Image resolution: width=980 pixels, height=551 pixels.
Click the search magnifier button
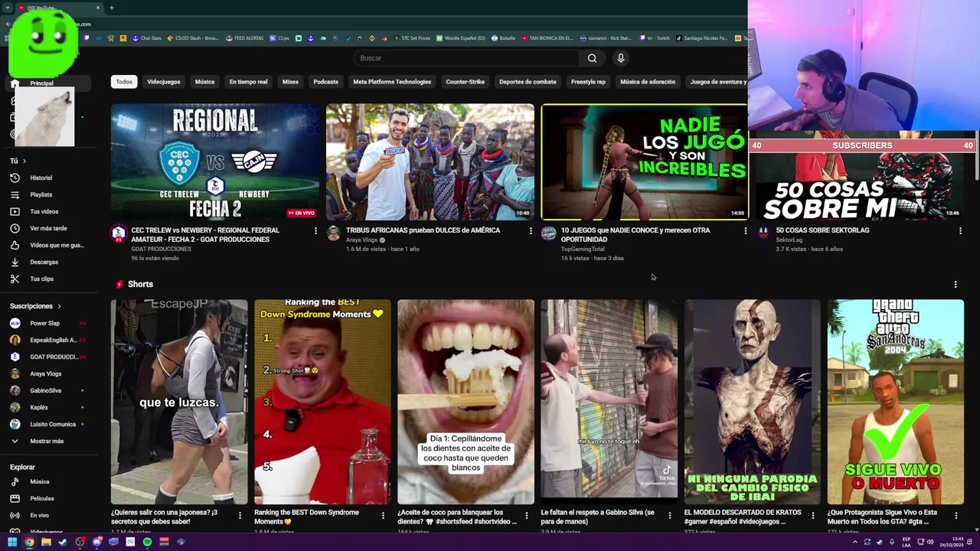(x=592, y=58)
